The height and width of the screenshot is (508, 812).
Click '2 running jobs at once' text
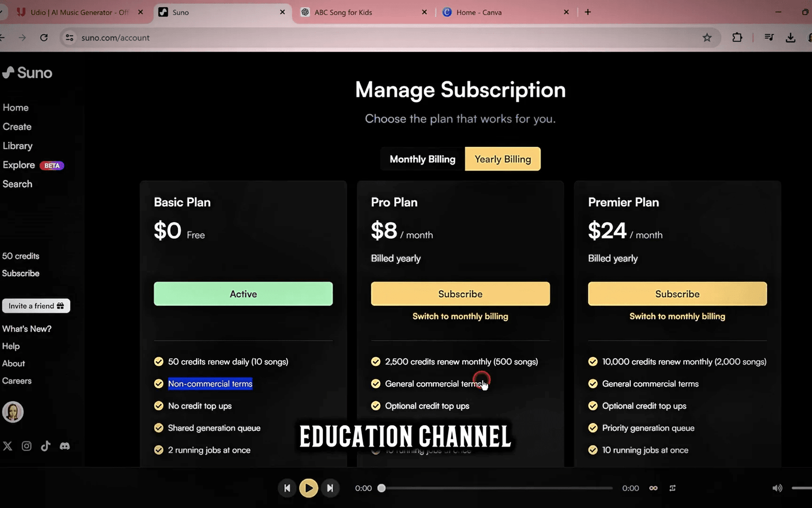[209, 450]
